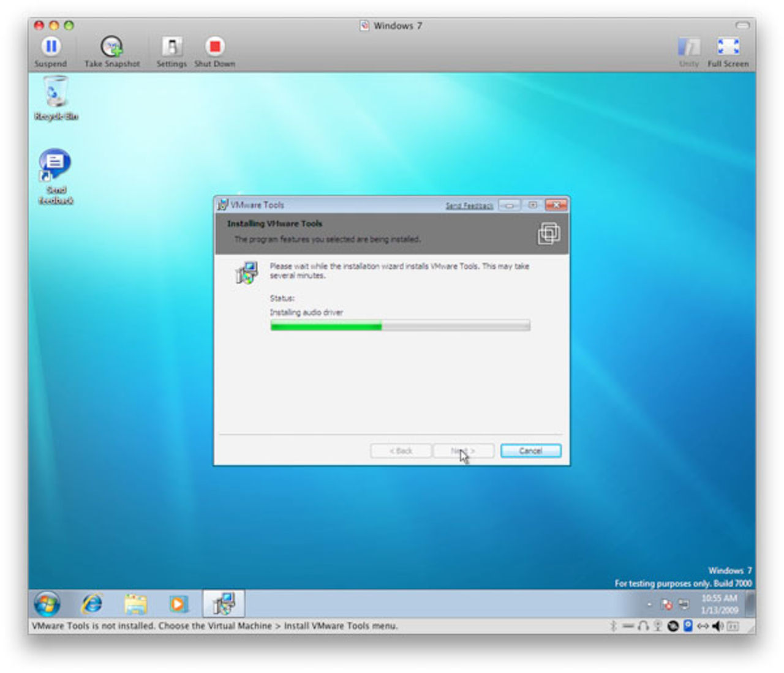This screenshot has width=784, height=673.
Task: Mute audio via the speaker status icon
Action: (x=718, y=626)
